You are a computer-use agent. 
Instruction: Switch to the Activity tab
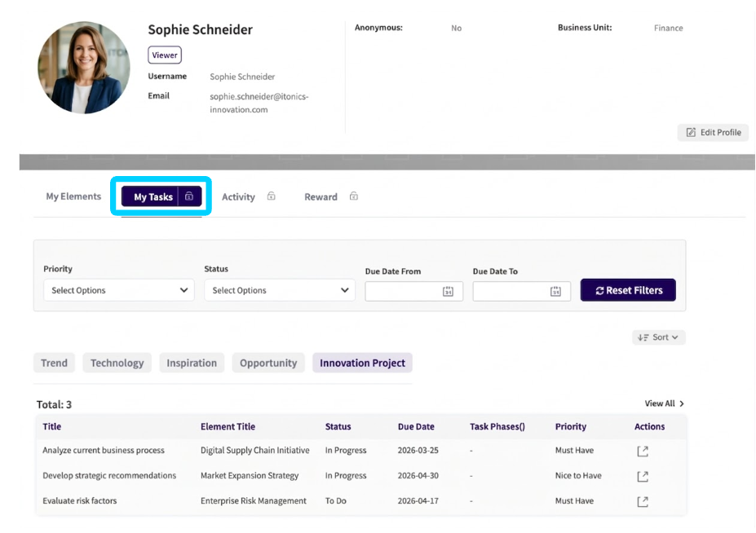coord(238,197)
